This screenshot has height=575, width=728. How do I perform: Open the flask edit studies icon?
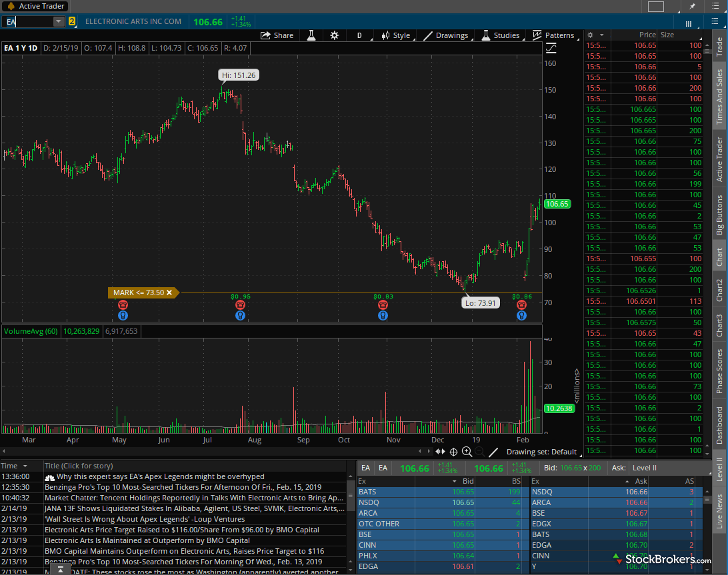(311, 35)
